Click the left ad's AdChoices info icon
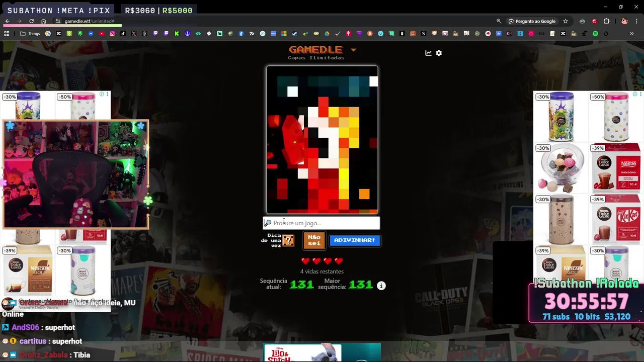The height and width of the screenshot is (362, 644). point(102,94)
